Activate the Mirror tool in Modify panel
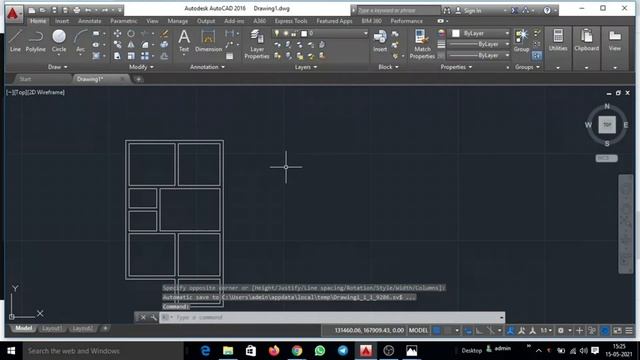This screenshot has width=640, height=360. click(x=131, y=45)
